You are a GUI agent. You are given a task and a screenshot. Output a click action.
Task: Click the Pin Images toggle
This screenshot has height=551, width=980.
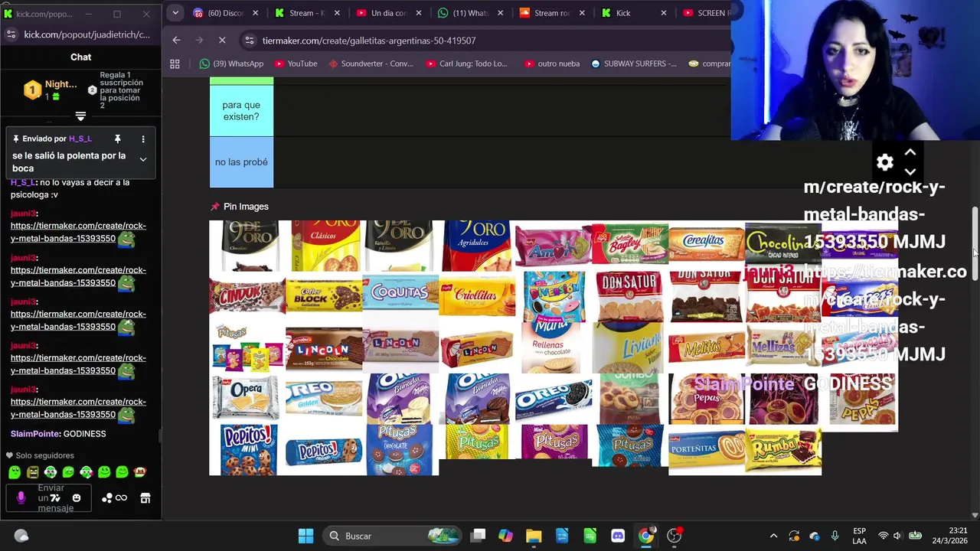[x=240, y=207]
